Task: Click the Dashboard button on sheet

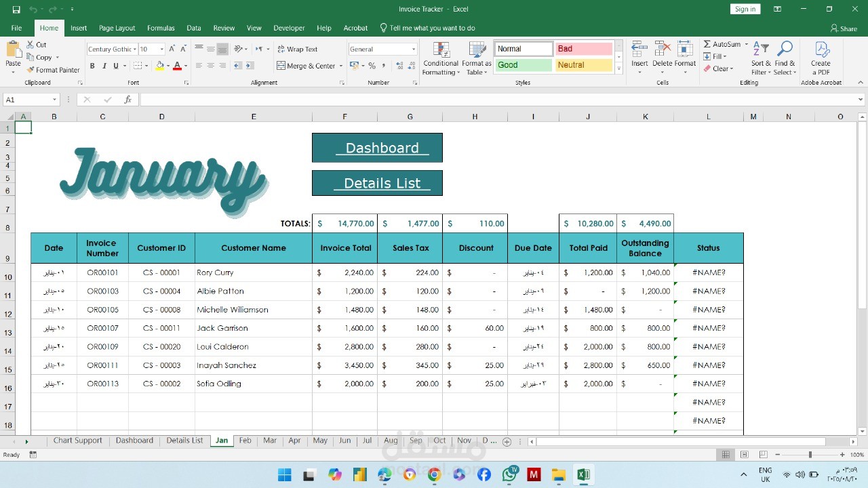Action: tap(377, 148)
